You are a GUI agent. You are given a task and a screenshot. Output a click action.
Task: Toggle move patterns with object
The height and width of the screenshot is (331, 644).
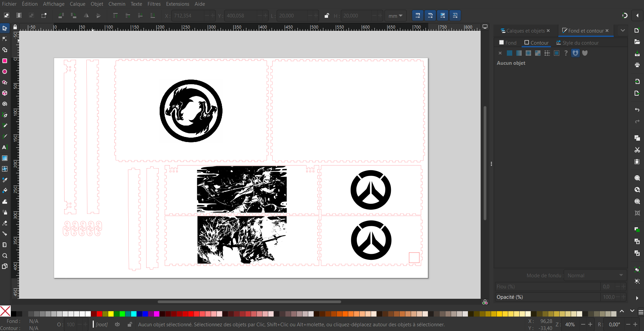point(455,15)
